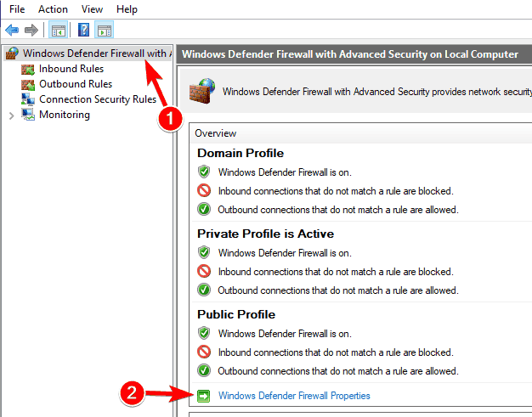Click Public Profile outbound connections allowed text
This screenshot has height=417, width=532.
click(x=338, y=371)
